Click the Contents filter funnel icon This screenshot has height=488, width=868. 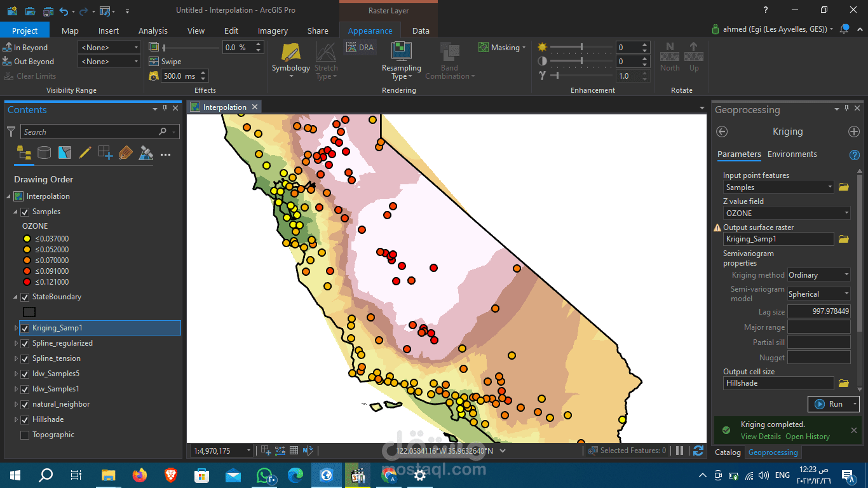point(11,132)
